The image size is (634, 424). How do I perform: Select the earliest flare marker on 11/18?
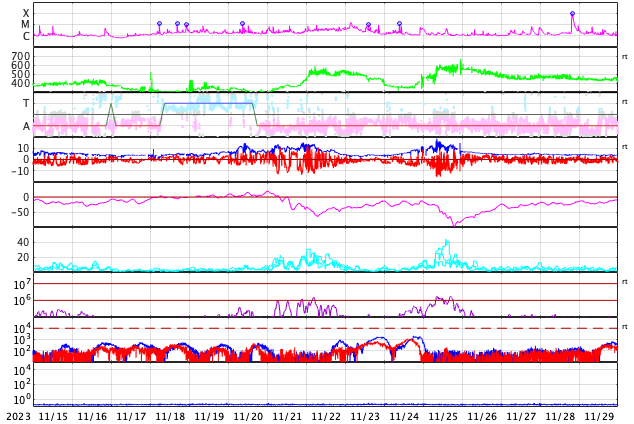pos(159,24)
